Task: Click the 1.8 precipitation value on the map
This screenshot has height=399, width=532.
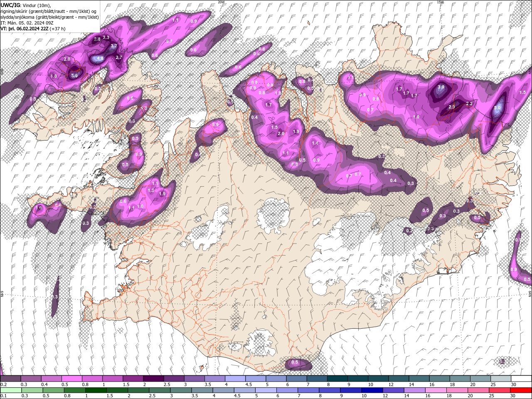Action: 54,76
